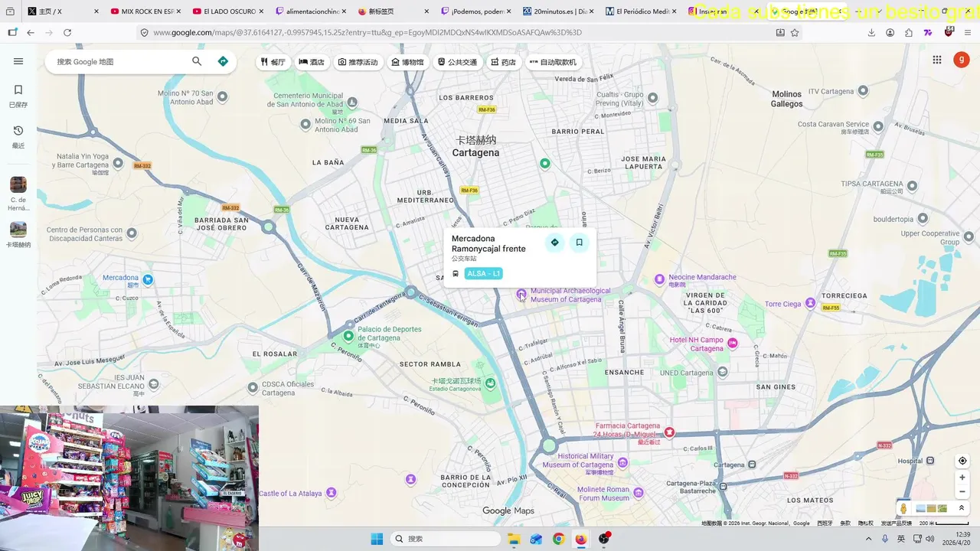Screen dimensions: 980x551
Task: Click the Mercadona supermarket marker
Action: (148, 279)
